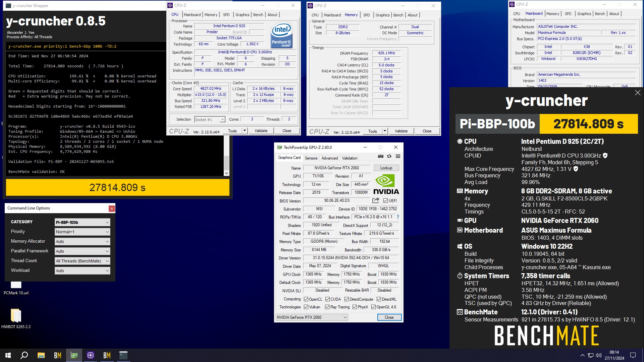Click the GPU-Z Name field NVIDIA GeForce RTX 2060
This screenshot has height=362, width=644.
(x=337, y=168)
